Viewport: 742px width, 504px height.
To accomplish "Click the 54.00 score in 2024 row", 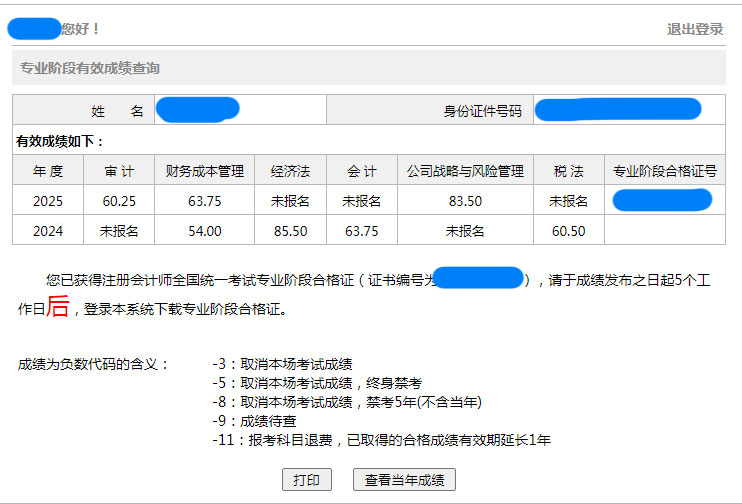I will click(x=205, y=231).
